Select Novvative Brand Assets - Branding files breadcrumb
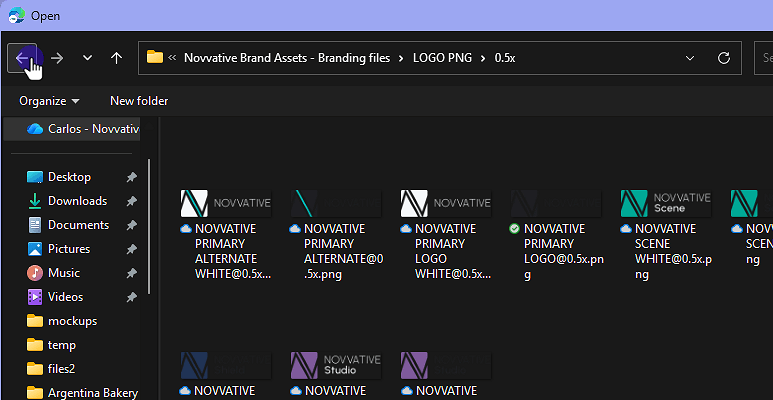The image size is (773, 400). (287, 58)
